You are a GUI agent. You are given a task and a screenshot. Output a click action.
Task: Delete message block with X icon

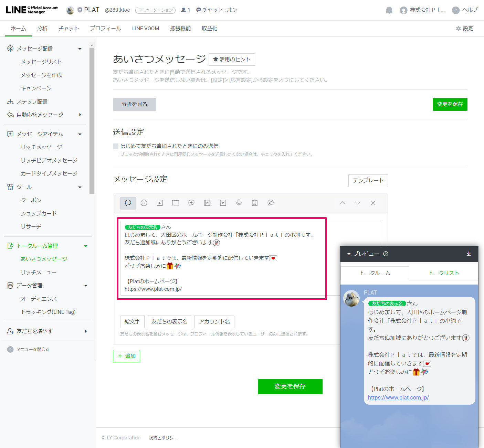373,203
